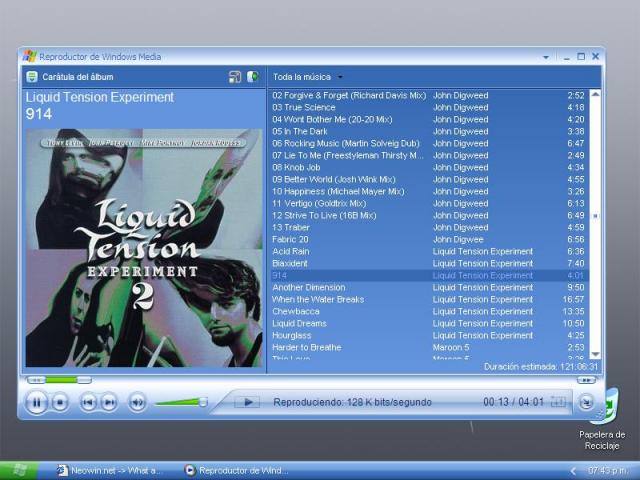Viewport: 640px width, 480px height.
Task: Open the Windows Start button
Action: coord(19,471)
